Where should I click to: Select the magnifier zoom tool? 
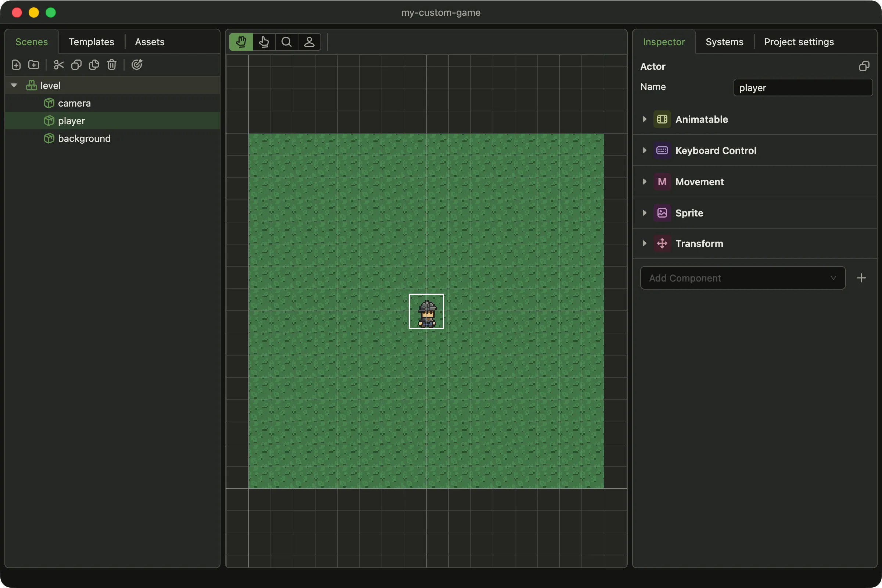(x=287, y=42)
